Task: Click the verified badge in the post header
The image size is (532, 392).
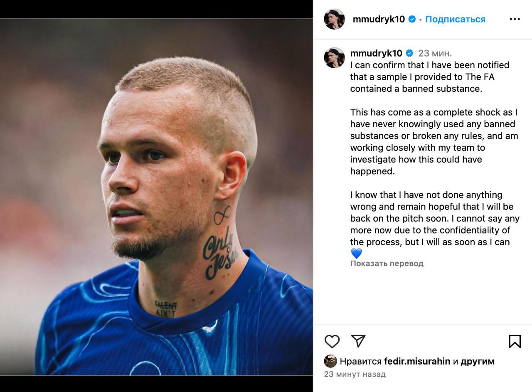Action: click(412, 19)
